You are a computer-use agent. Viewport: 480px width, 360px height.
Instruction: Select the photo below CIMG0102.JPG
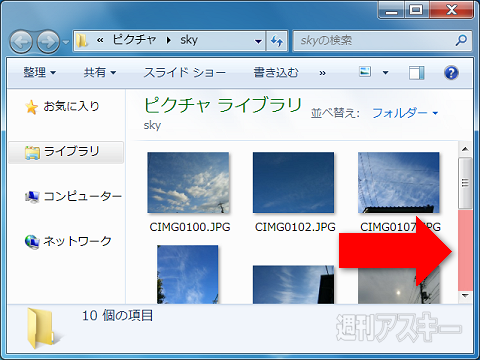[293, 285]
